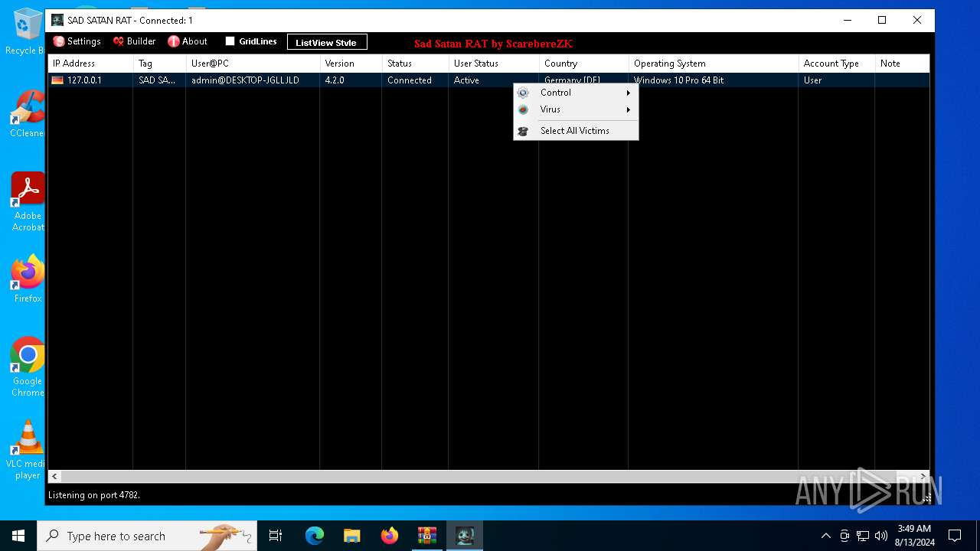Viewport: 980px width, 551px height.
Task: Click the Country column header
Action: pyautogui.click(x=583, y=64)
